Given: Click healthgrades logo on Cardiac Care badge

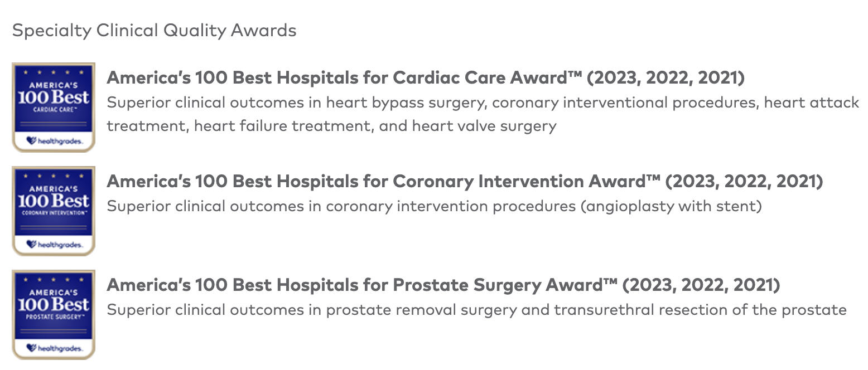Looking at the screenshot, I should pos(54,142).
